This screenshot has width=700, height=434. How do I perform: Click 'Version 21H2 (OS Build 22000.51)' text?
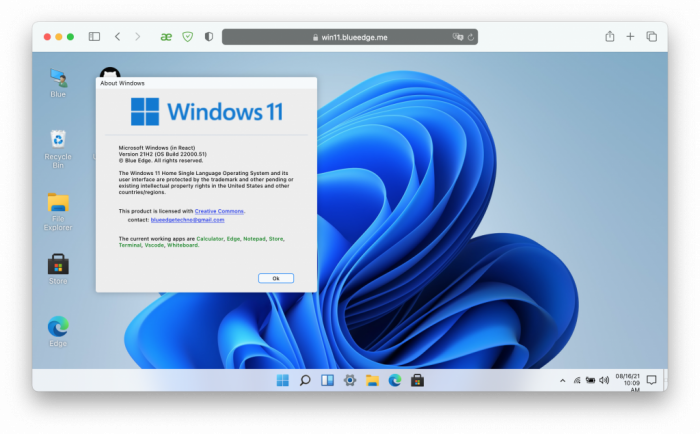pyautogui.click(x=162, y=154)
